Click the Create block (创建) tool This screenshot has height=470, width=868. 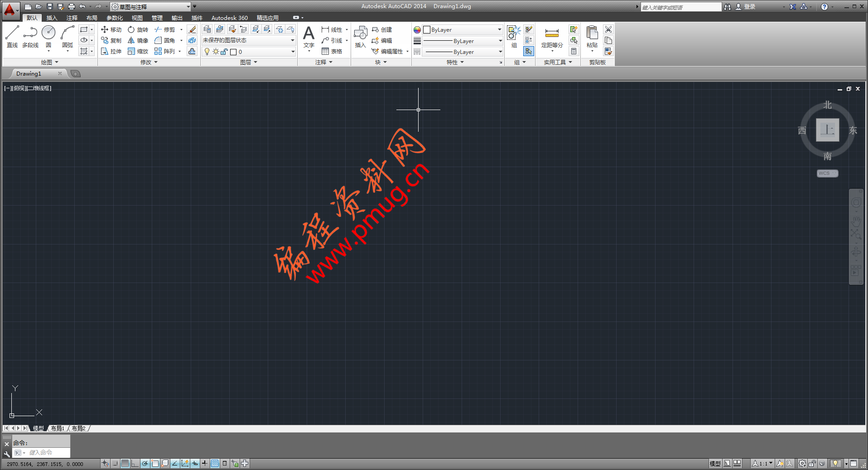(x=382, y=29)
